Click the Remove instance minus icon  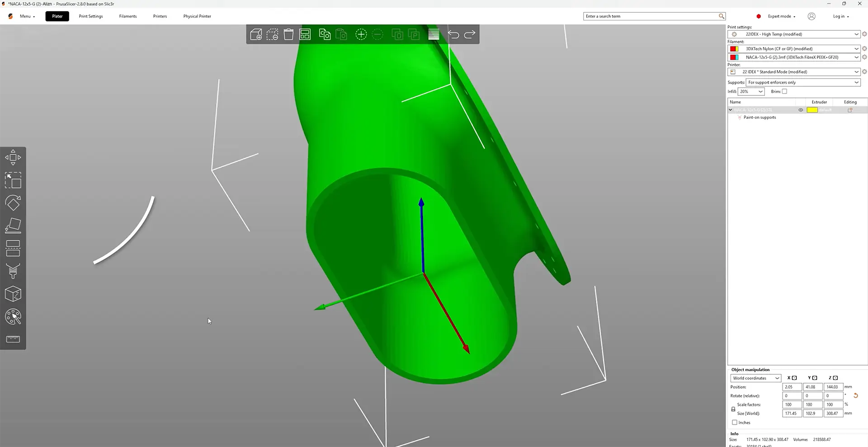[x=377, y=34]
